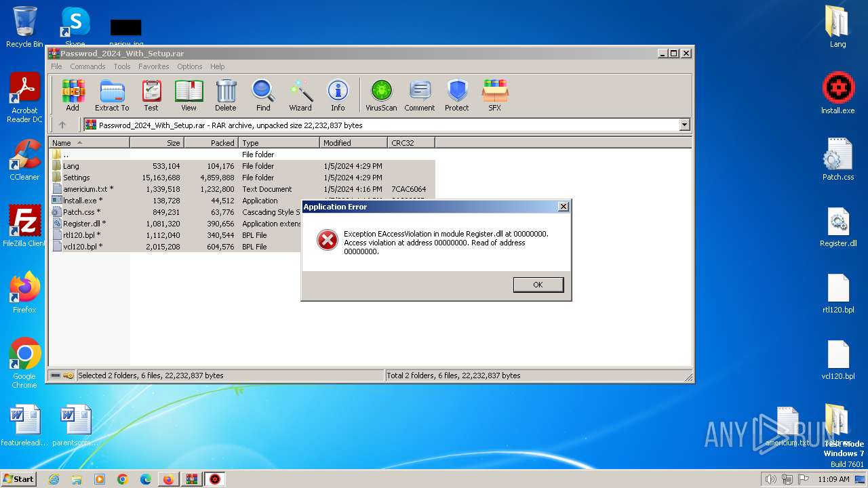868x488 pixels.
Task: Open rtl120.bpl file on desktop
Action: [838, 293]
